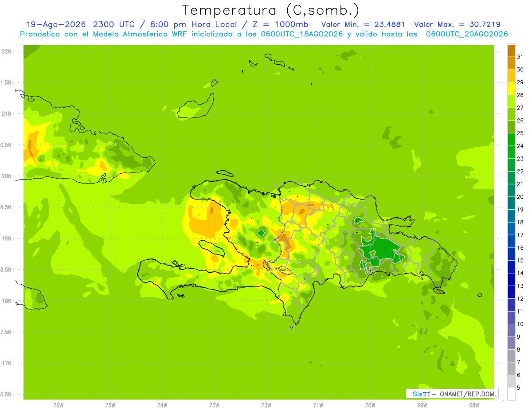Screen dimensions: 532x411
Task: Click the green color swatch between 24 and 25
Action: [x=511, y=139]
